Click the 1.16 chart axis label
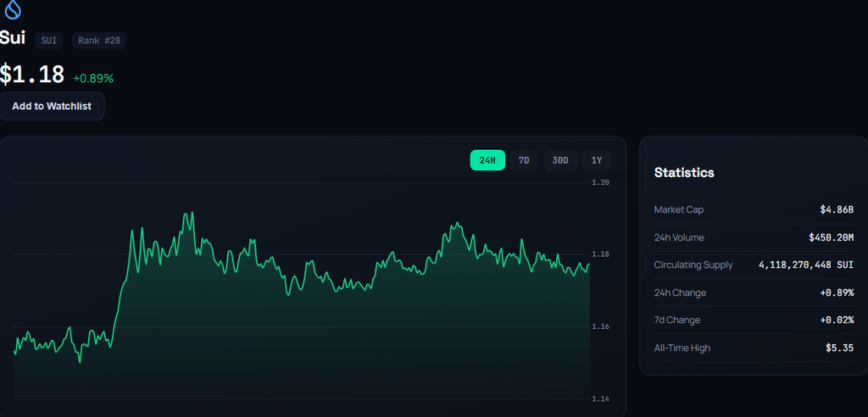The width and height of the screenshot is (868, 417). 601,326
